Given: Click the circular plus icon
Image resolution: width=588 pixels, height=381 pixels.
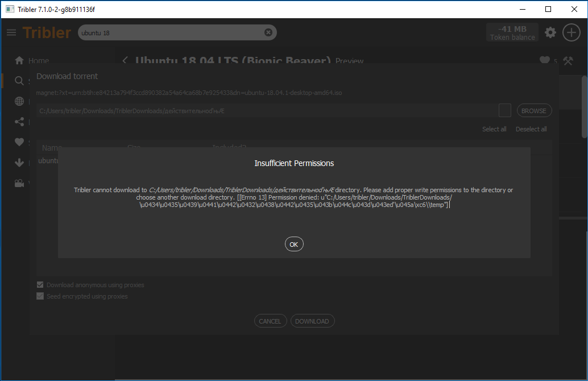Looking at the screenshot, I should pyautogui.click(x=571, y=32).
